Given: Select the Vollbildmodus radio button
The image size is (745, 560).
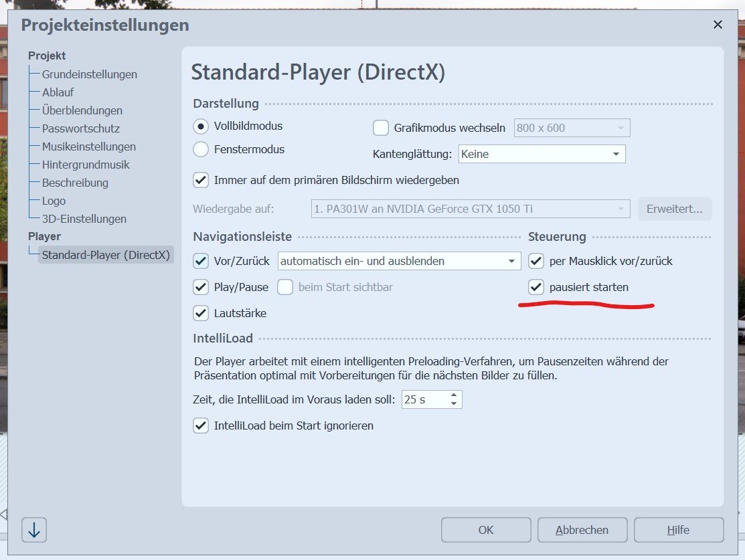Looking at the screenshot, I should 201,126.
